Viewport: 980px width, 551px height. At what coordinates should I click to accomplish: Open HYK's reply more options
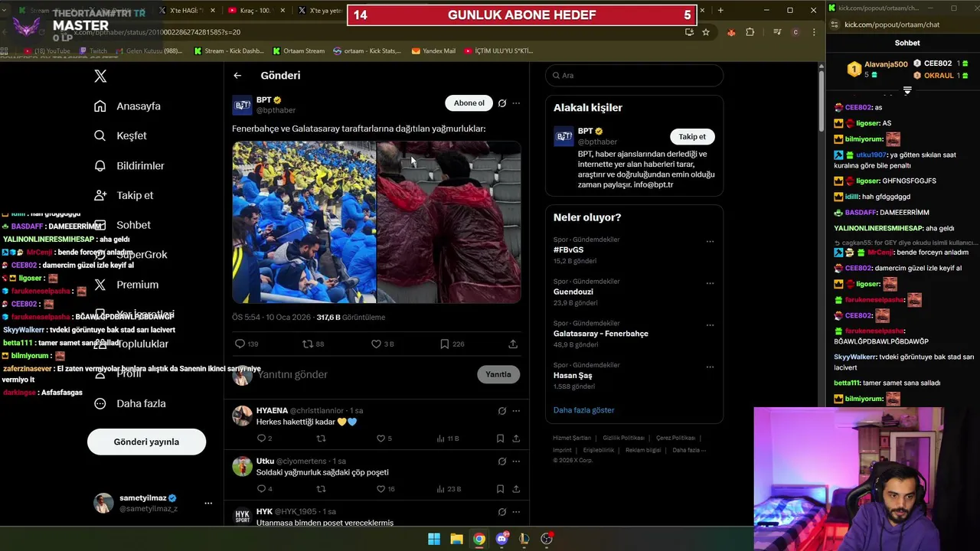pos(516,512)
